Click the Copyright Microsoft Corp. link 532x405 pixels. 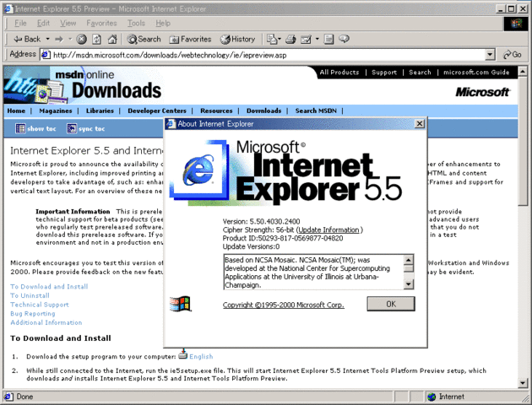(283, 305)
